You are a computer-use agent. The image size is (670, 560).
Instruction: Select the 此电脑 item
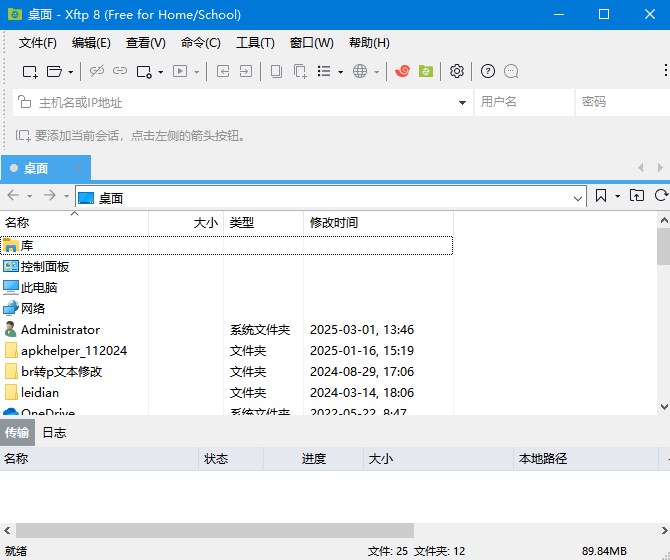(x=226, y=287)
